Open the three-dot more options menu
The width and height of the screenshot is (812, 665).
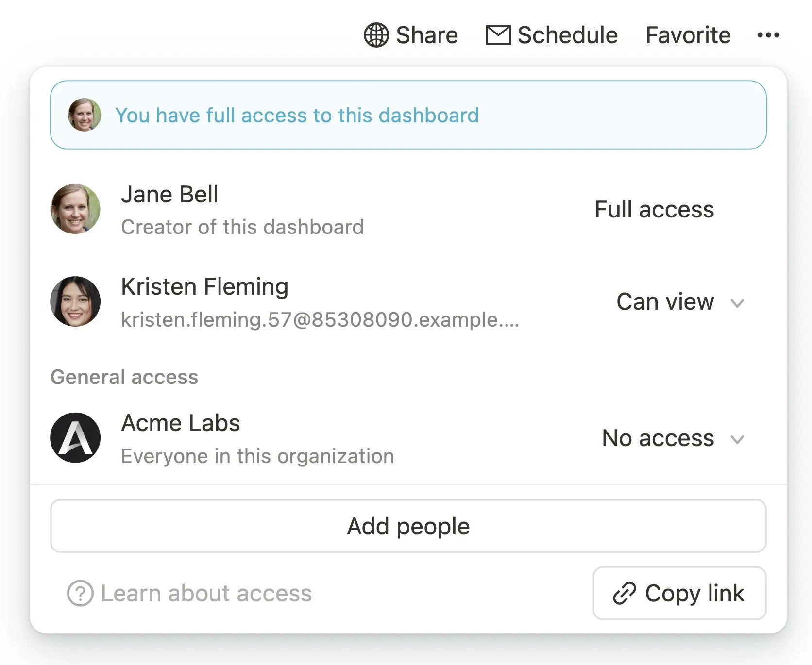[768, 35]
